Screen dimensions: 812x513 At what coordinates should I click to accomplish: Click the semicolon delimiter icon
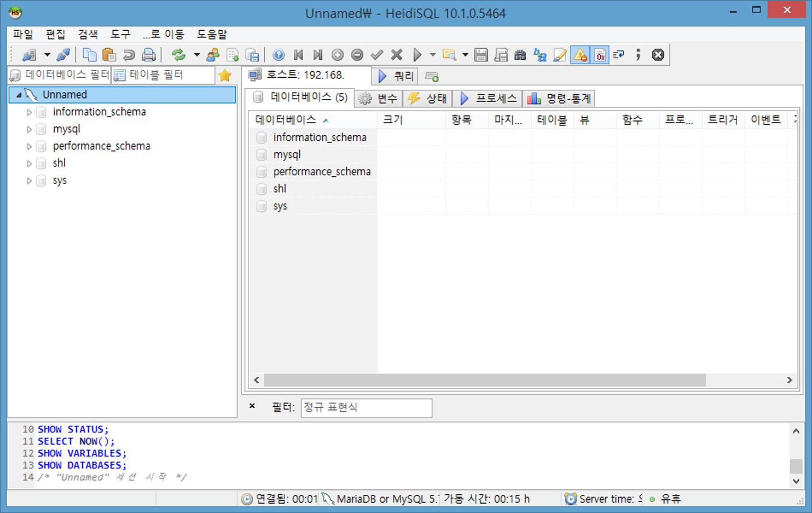pyautogui.click(x=638, y=55)
